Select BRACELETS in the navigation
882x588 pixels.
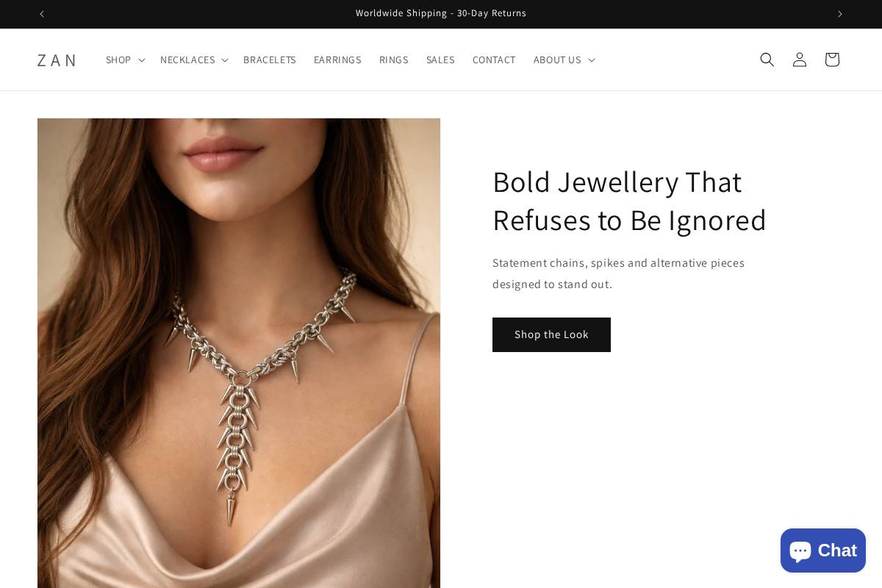269,60
